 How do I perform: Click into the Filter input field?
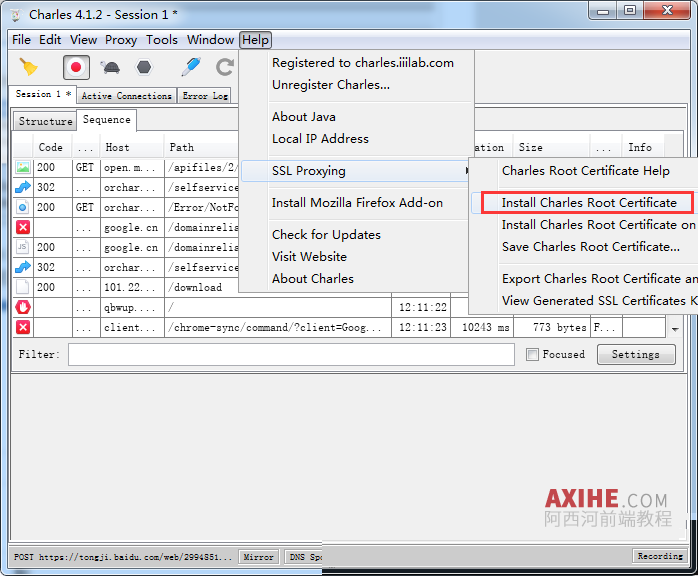click(x=292, y=354)
